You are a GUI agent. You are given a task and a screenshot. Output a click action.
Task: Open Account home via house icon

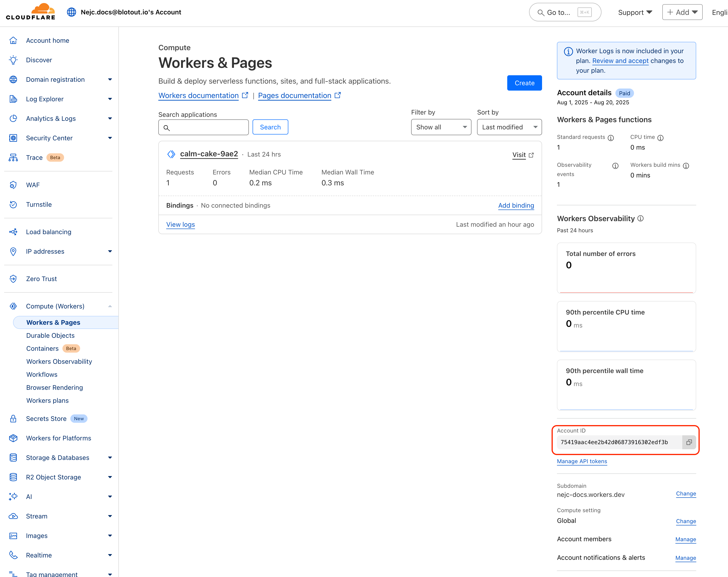point(13,41)
